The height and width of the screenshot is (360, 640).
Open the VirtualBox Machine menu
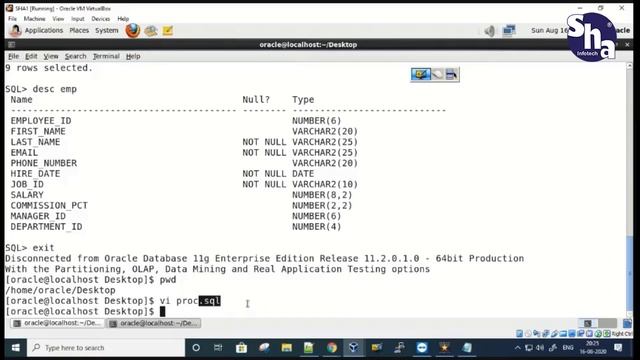tap(34, 19)
